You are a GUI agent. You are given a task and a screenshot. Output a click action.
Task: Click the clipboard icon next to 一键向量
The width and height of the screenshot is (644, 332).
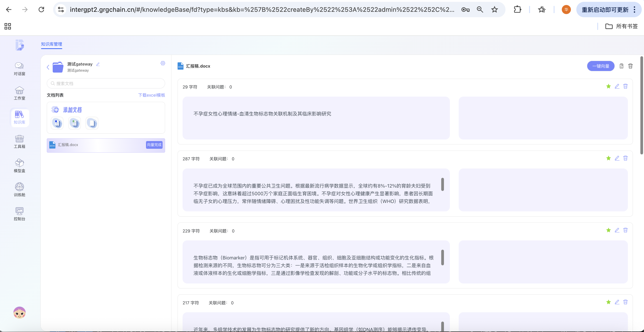[621, 66]
